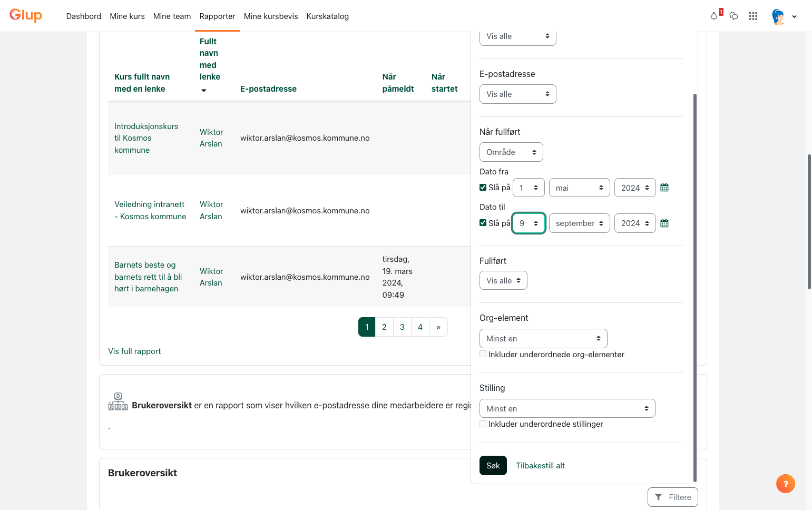Open the Dato til day dropdown showing 9

pyautogui.click(x=529, y=223)
